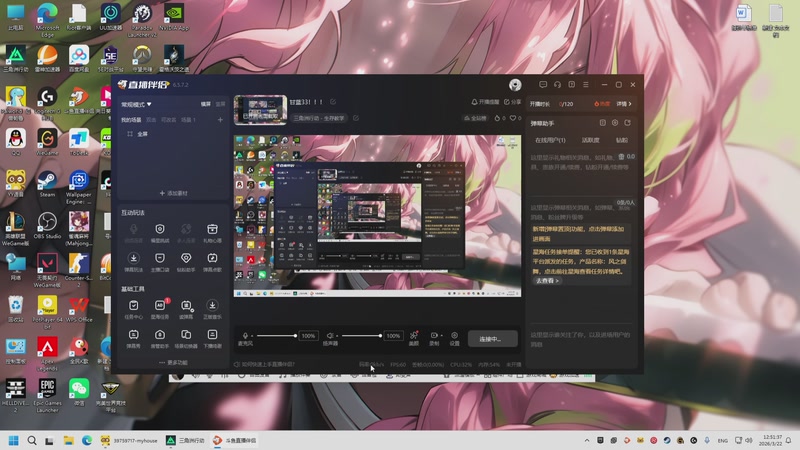Open 任务中心 in the 基础工具 section
The width and height of the screenshot is (800, 450).
134,309
